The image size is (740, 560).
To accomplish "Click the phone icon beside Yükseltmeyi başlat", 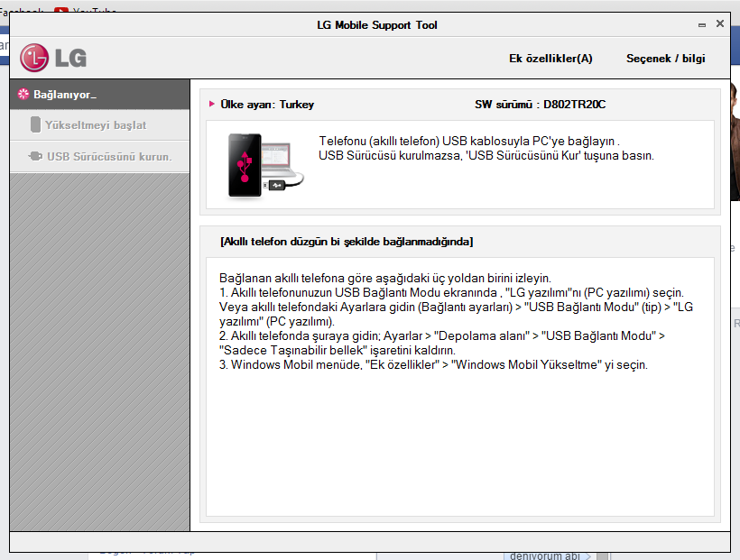I will (x=35, y=125).
